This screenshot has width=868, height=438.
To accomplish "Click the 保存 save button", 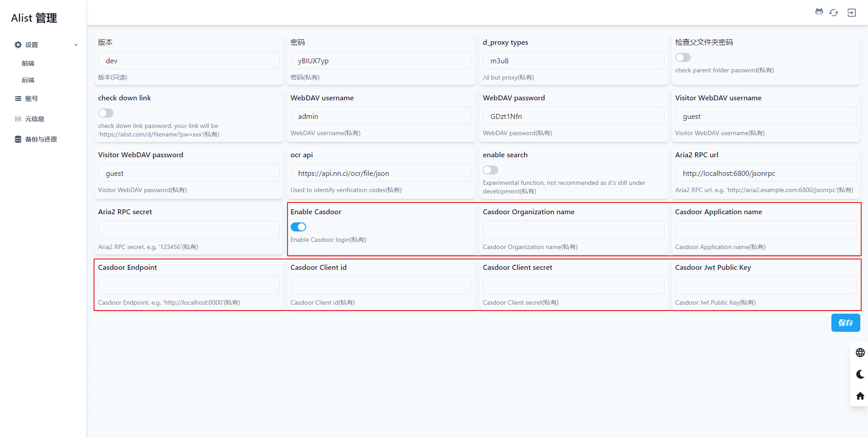I will (x=845, y=323).
